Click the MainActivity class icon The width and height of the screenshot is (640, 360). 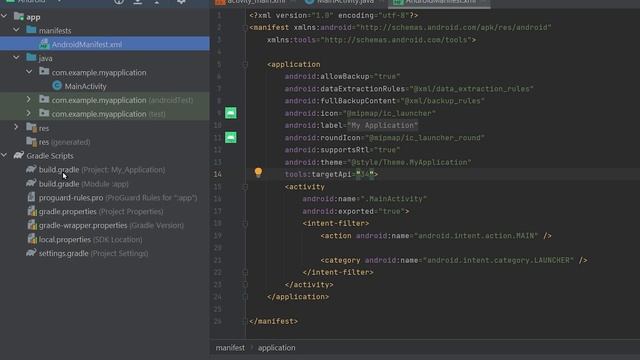click(57, 86)
